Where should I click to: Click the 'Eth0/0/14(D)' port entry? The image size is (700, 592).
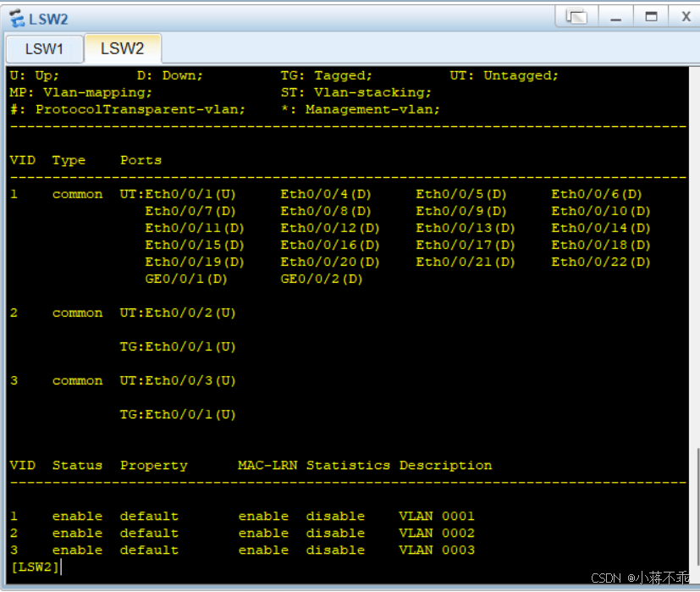pos(600,228)
